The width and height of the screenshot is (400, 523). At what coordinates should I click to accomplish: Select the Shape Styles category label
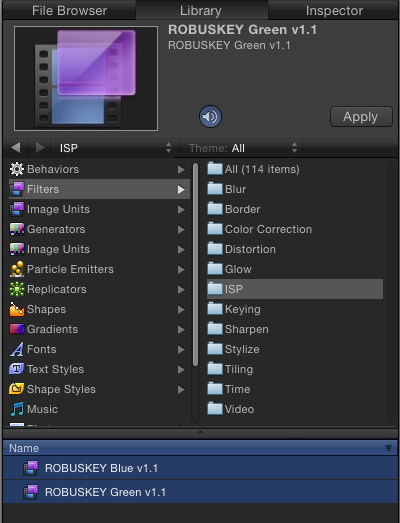tap(61, 389)
